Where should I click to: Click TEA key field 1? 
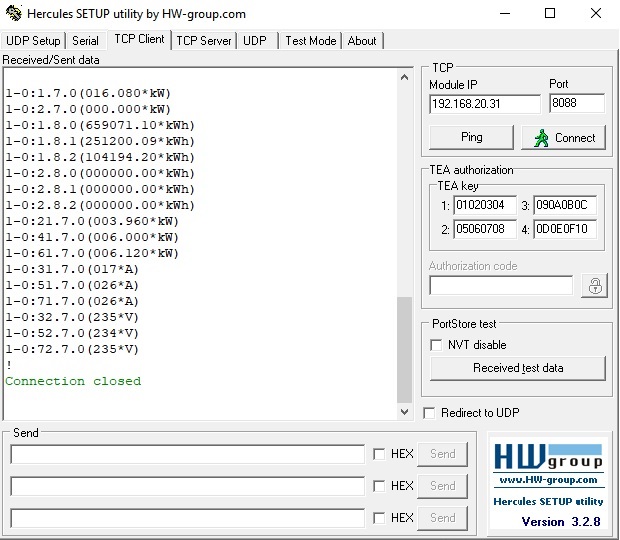pos(485,205)
